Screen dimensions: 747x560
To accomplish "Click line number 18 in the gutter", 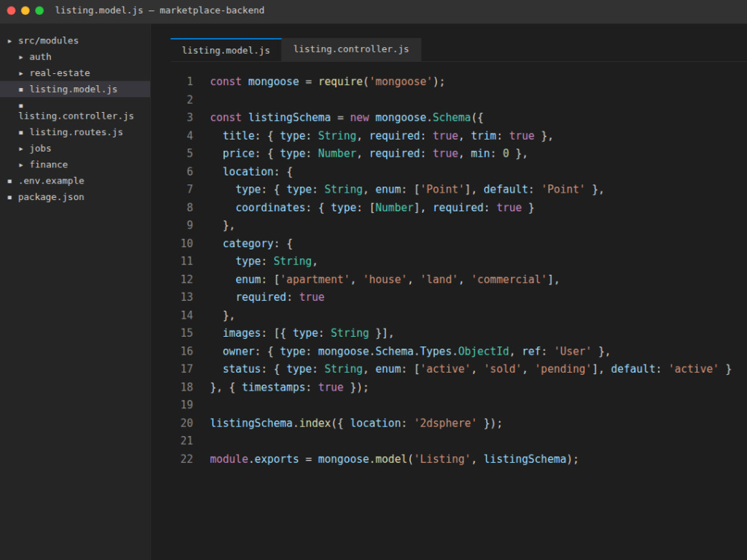I will coord(187,387).
